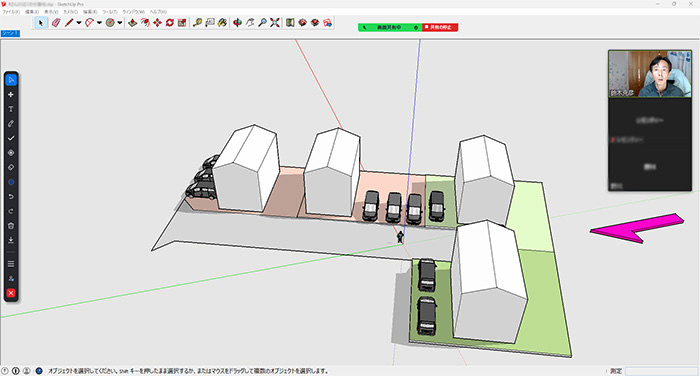700x376 pixels.
Task: Expand the Line tool dropdown arrow
Action: (x=79, y=23)
